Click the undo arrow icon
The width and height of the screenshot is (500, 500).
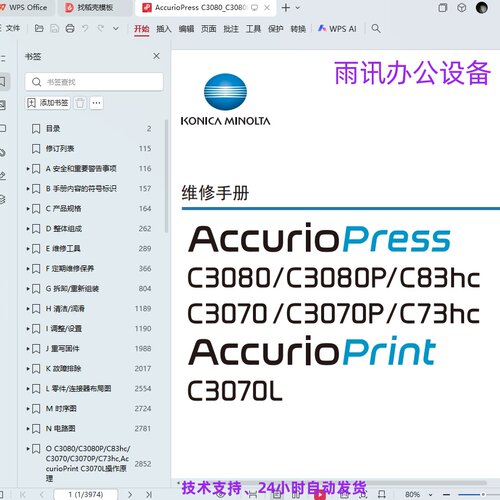click(85, 29)
